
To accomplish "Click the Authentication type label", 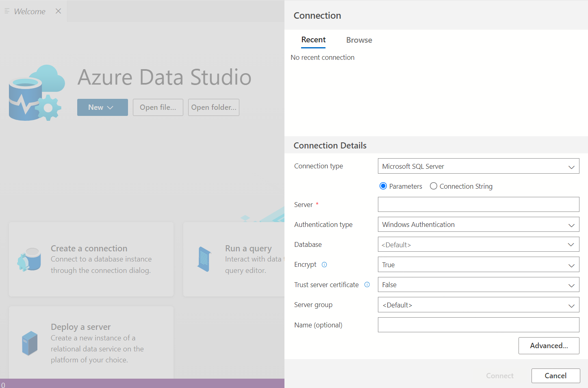I will tap(323, 225).
